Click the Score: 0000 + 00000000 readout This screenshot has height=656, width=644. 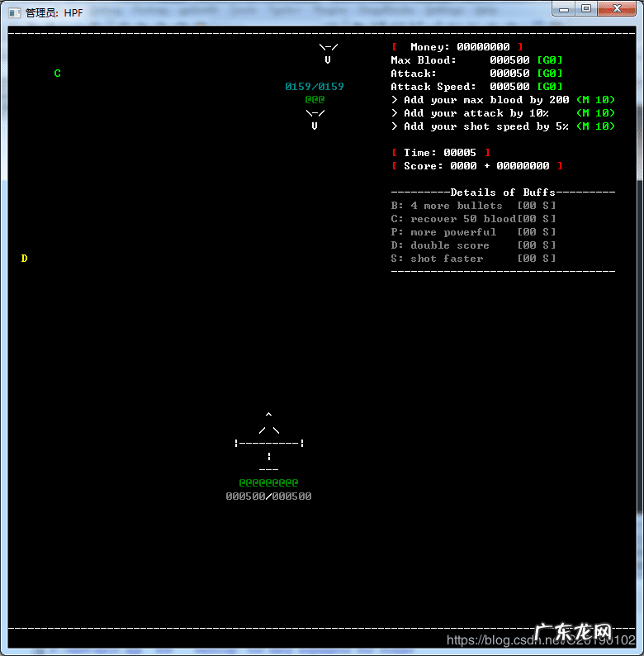coord(477,166)
